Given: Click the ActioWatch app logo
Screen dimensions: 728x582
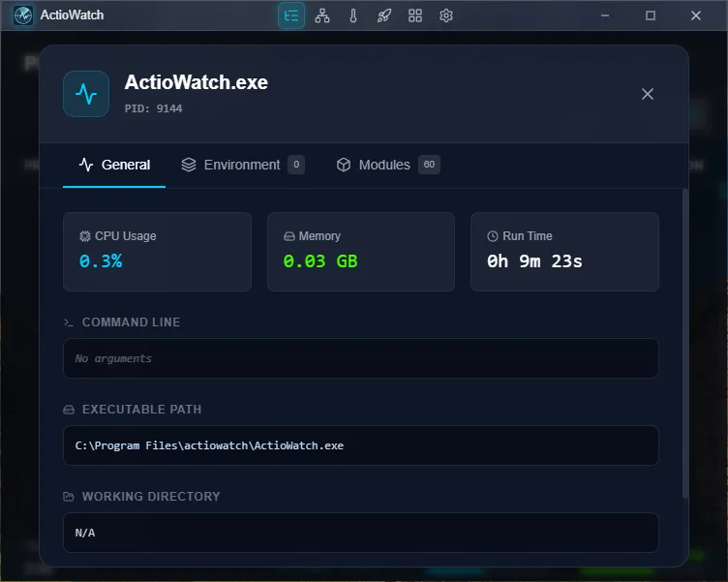Looking at the screenshot, I should 23,15.
